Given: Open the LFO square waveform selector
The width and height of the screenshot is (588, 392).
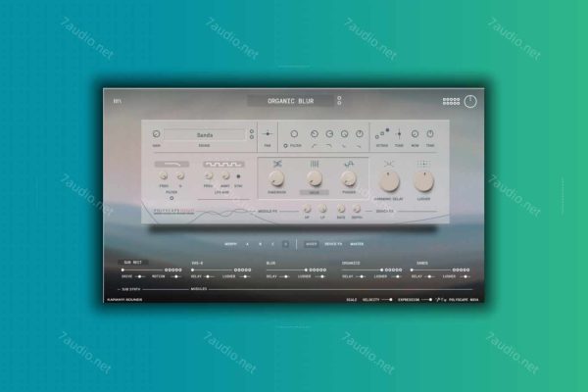Looking at the screenshot, I should tap(223, 164).
